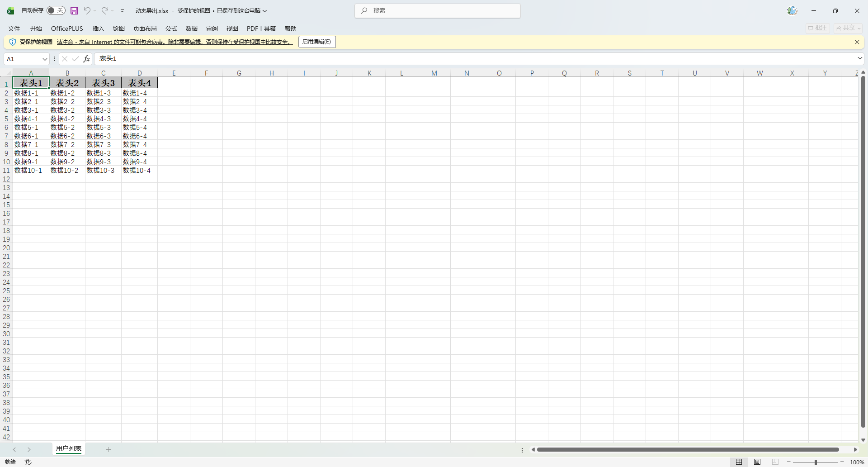This screenshot has height=467, width=868.
Task: Switch to Page Layout view icon
Action: (757, 462)
